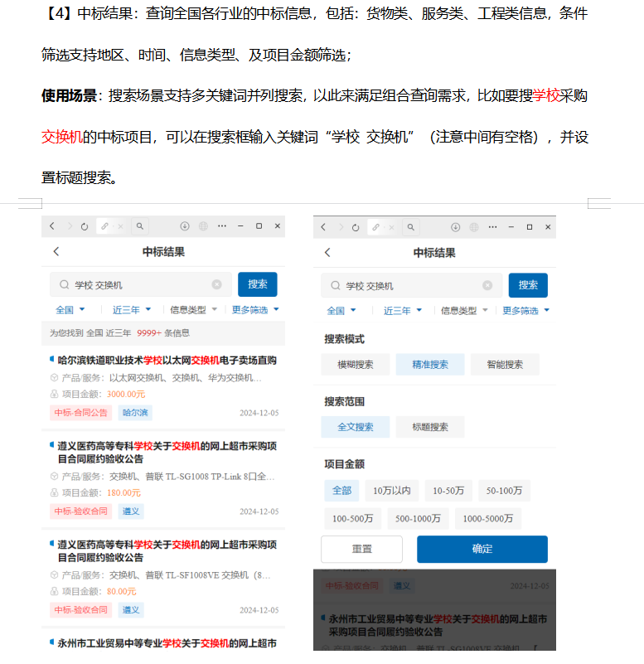Choose 标题搜索 as search range
This screenshot has width=644, height=664.
429,427
